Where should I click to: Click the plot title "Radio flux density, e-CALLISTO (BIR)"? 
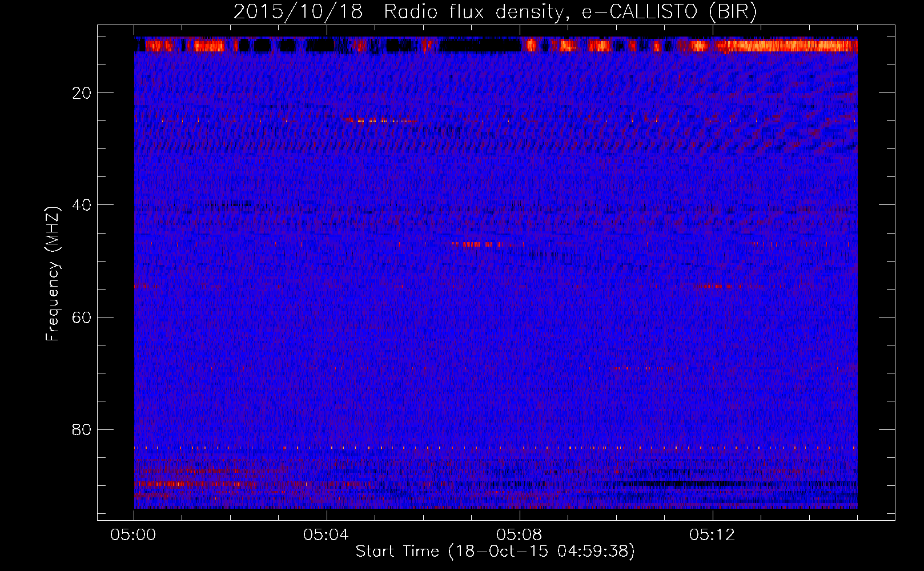[x=570, y=12]
